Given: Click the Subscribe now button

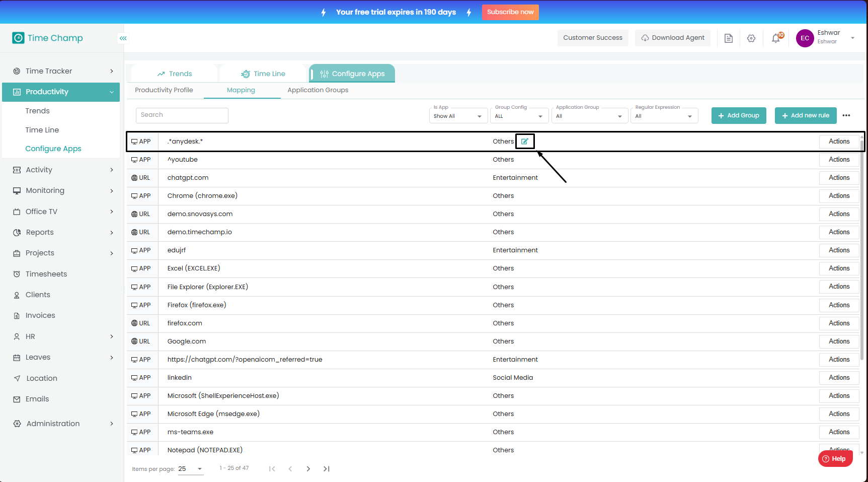Looking at the screenshot, I should coord(510,12).
